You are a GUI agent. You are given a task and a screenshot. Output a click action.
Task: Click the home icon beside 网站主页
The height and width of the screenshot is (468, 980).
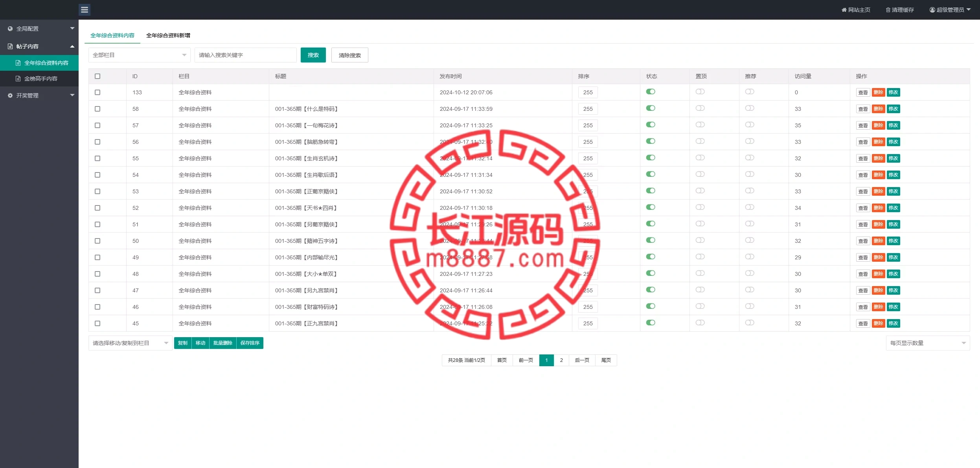(844, 10)
